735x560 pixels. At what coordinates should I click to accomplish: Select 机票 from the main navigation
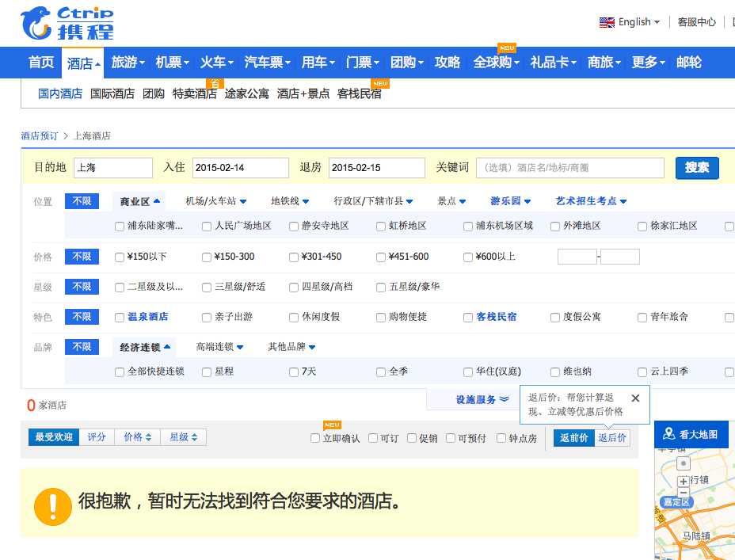pos(169,62)
